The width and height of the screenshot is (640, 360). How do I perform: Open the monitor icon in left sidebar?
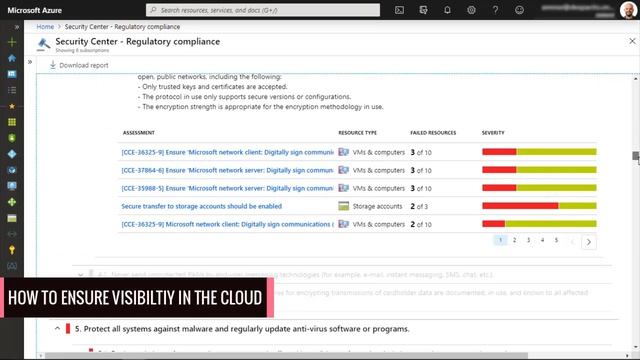click(12, 186)
